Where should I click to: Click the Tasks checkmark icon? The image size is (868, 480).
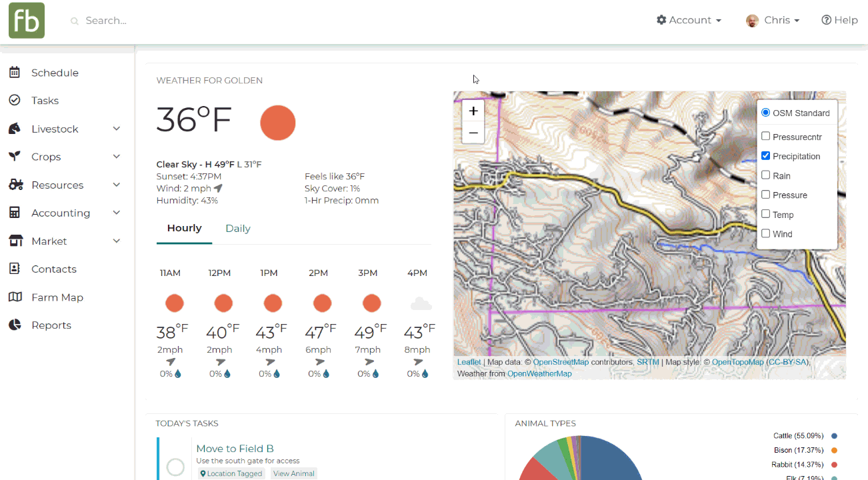tap(15, 101)
